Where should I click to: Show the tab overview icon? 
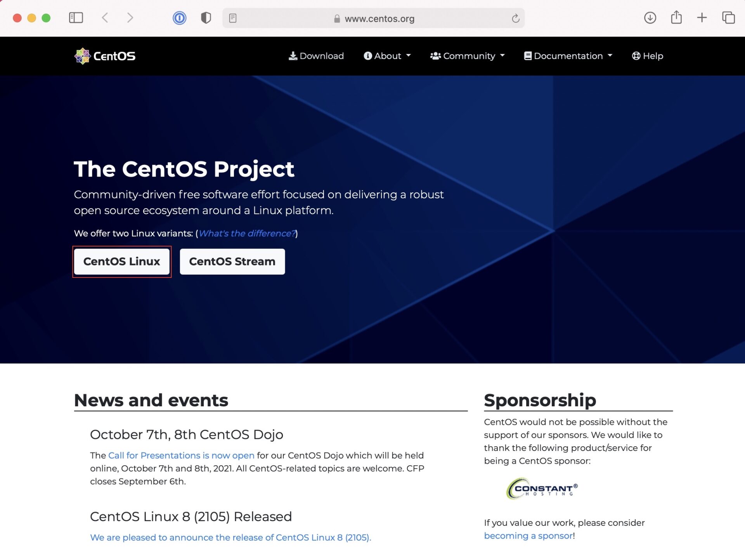coord(728,18)
